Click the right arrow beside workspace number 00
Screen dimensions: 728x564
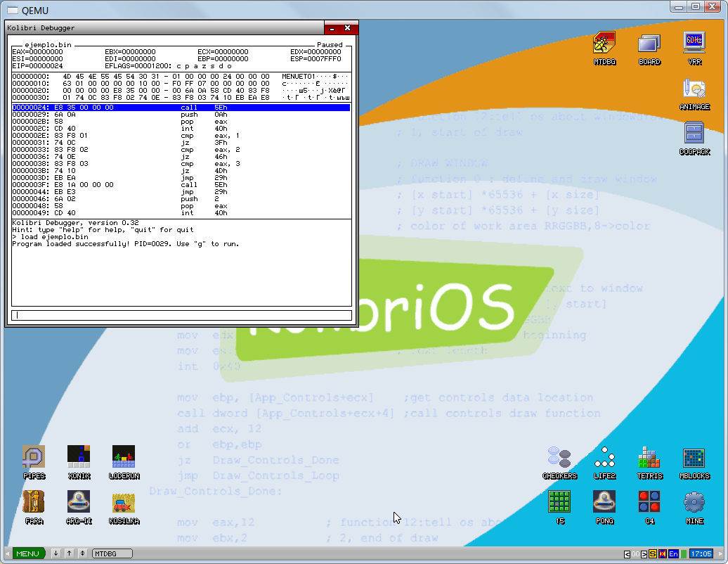point(643,553)
